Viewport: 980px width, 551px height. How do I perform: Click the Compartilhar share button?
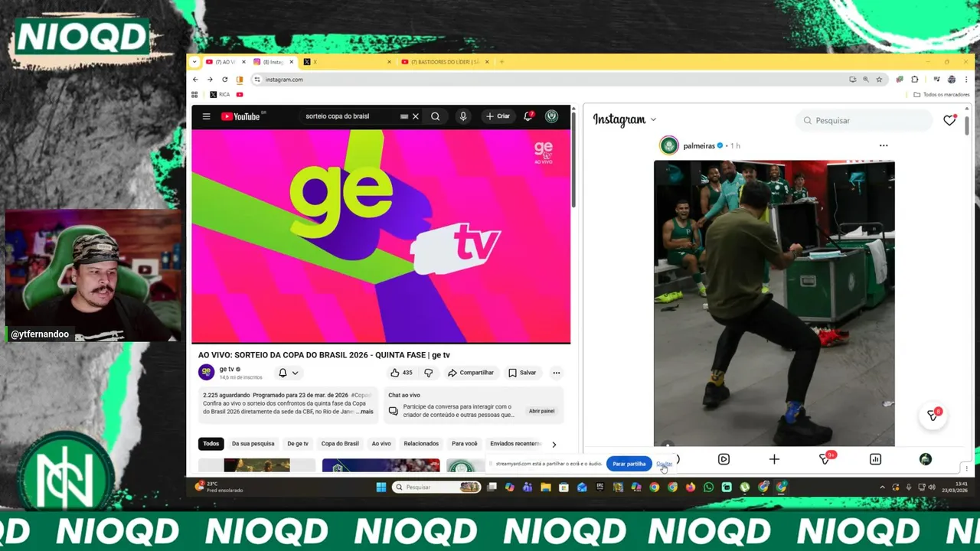pyautogui.click(x=471, y=373)
